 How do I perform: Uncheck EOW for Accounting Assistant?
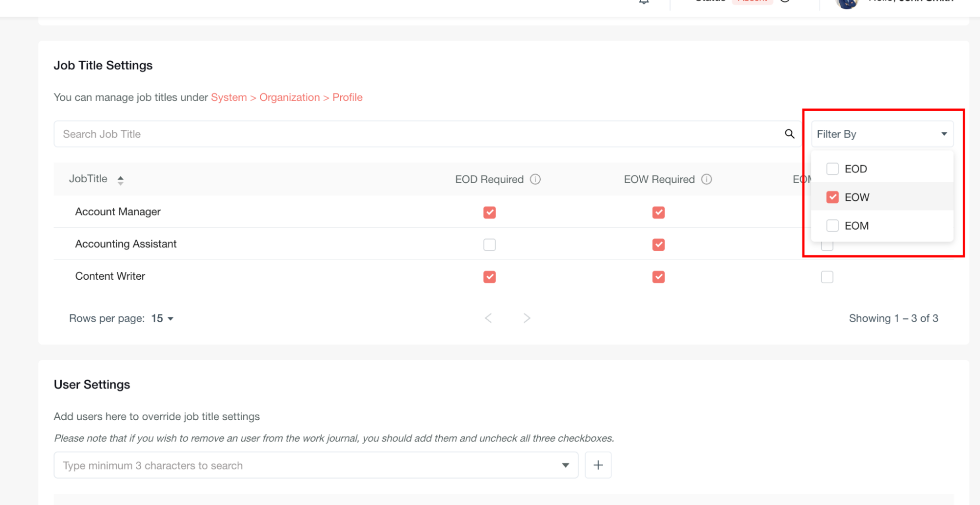[658, 244]
